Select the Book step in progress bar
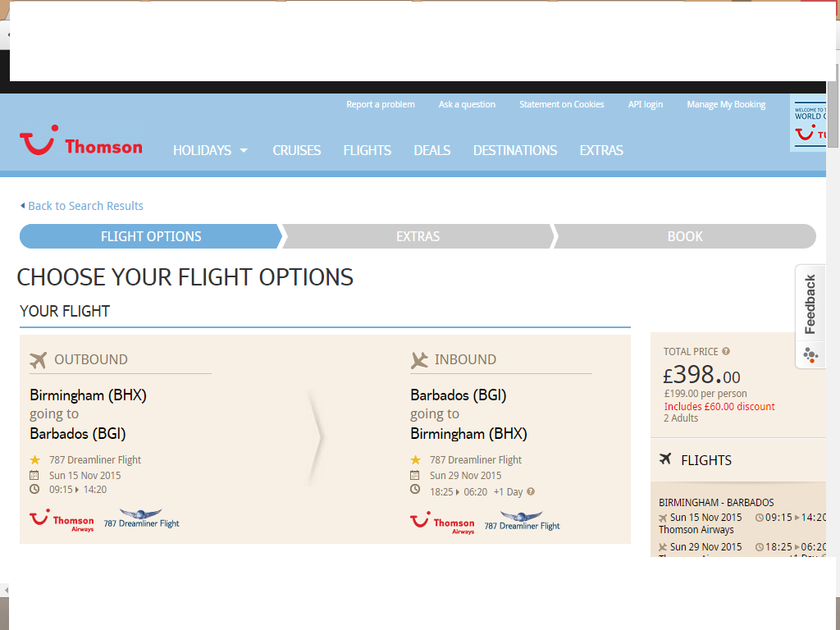Image resolution: width=840 pixels, height=630 pixels. 685,236
